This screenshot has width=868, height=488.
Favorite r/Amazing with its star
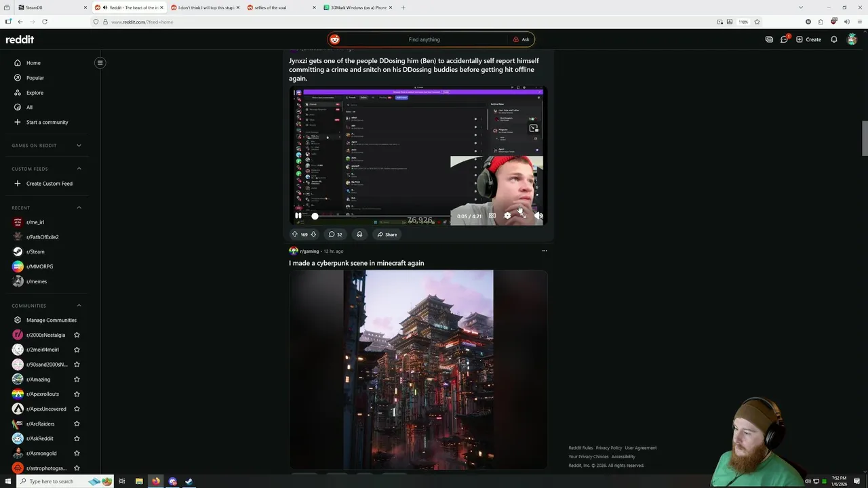pos(77,380)
